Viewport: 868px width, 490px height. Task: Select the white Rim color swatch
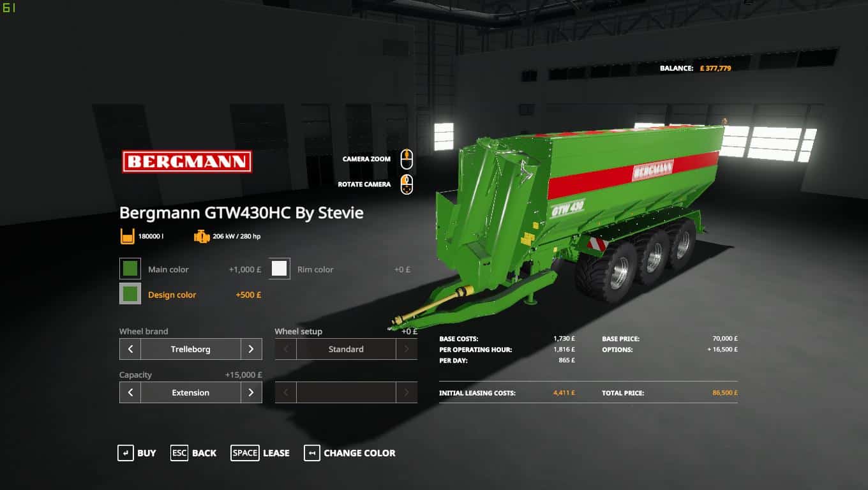pyautogui.click(x=280, y=269)
